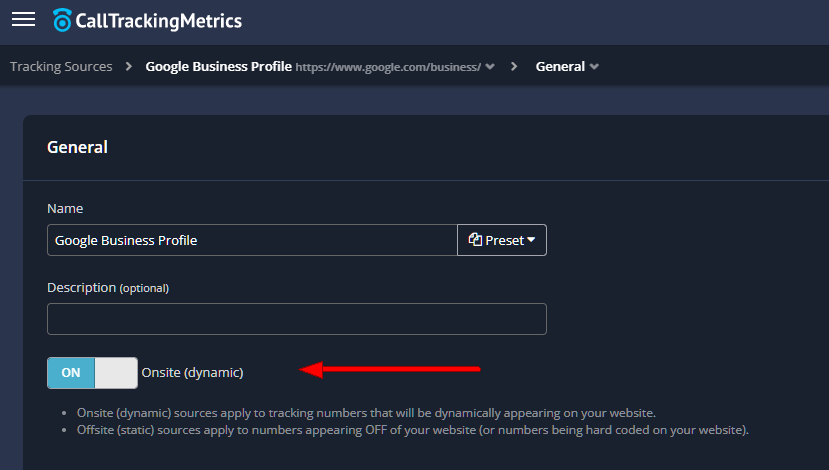The height and width of the screenshot is (470, 829).
Task: Click the grey handle of the Onsite toggle
Action: point(116,373)
